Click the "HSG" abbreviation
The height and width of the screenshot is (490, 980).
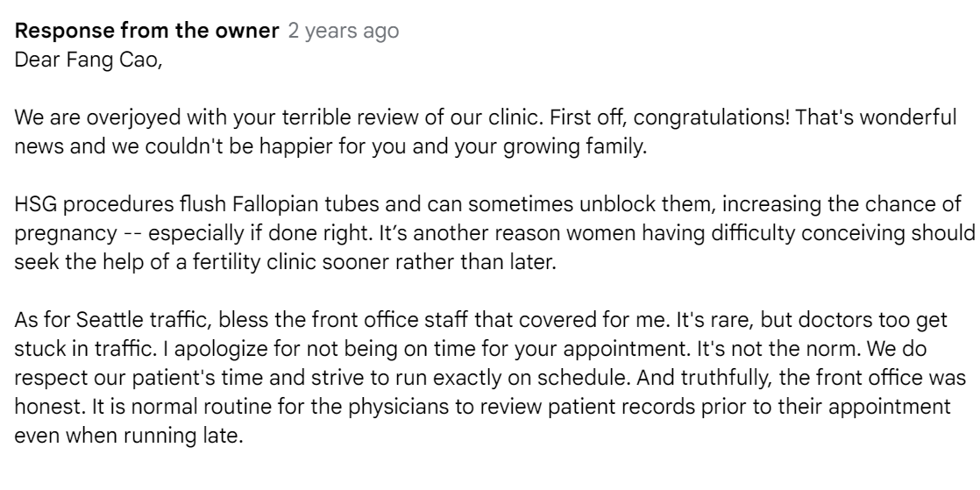[36, 203]
